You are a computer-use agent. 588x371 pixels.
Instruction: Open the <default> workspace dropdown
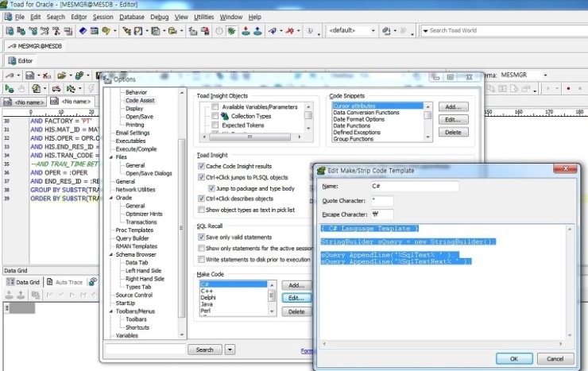373,31
